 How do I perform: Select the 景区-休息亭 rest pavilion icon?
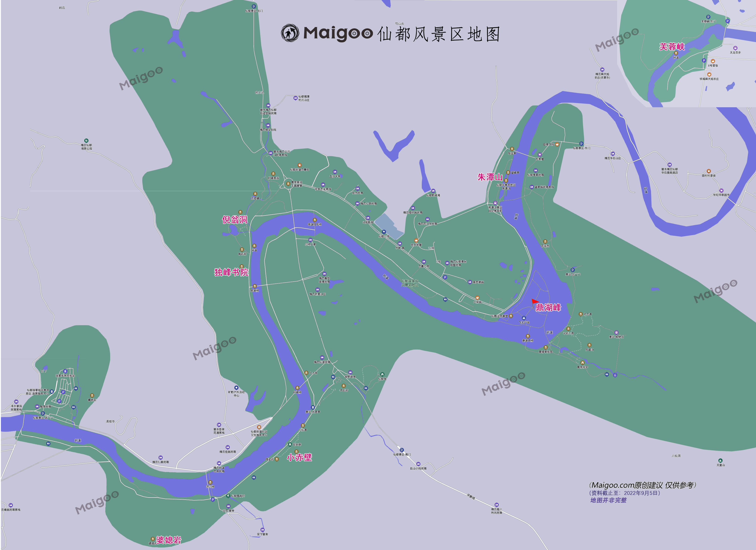pos(313,407)
